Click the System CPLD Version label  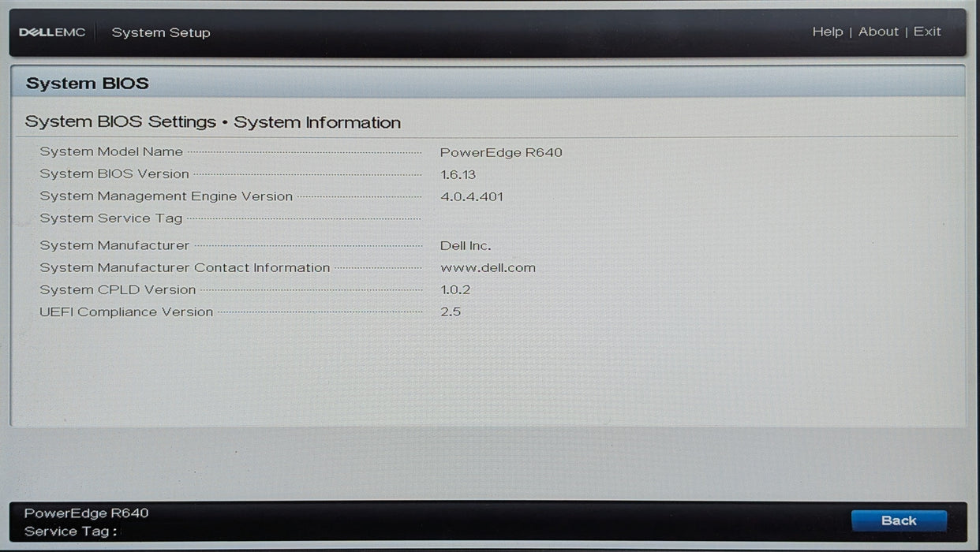click(x=118, y=289)
